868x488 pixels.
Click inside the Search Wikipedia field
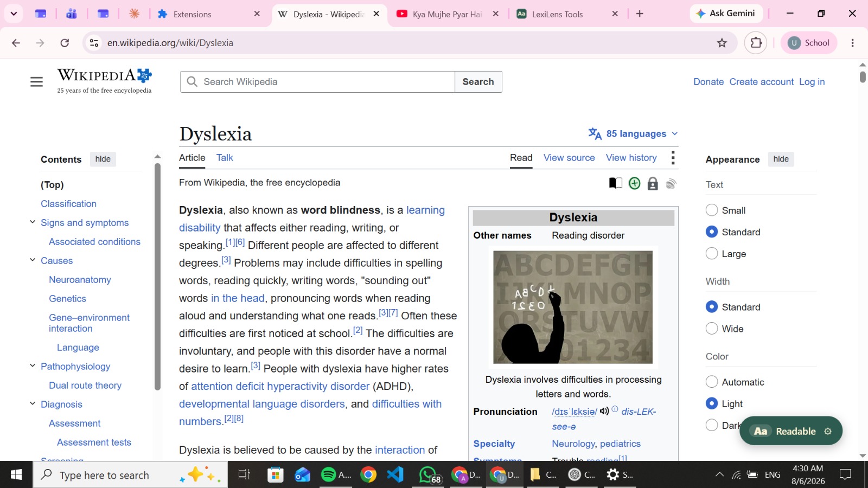click(x=318, y=82)
